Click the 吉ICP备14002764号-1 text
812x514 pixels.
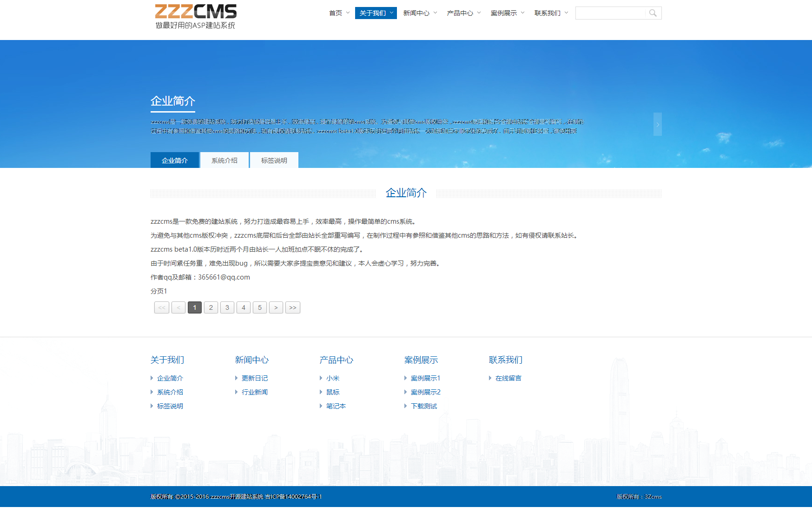click(293, 497)
